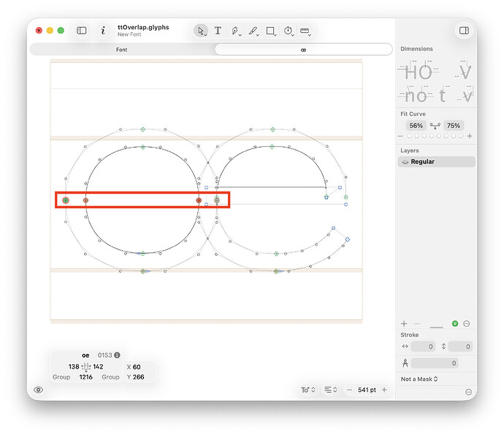504x435 pixels.
Task: Switch to the Font tab
Action: 122,50
